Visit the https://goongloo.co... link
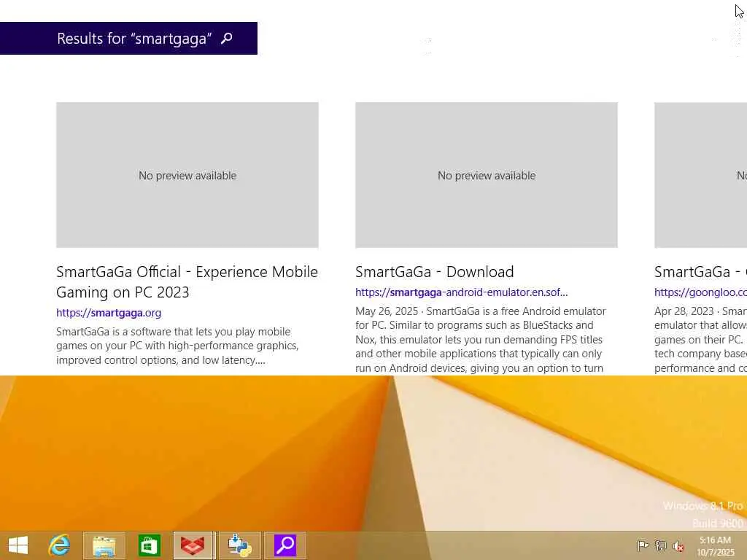747x560 pixels. pyautogui.click(x=700, y=292)
